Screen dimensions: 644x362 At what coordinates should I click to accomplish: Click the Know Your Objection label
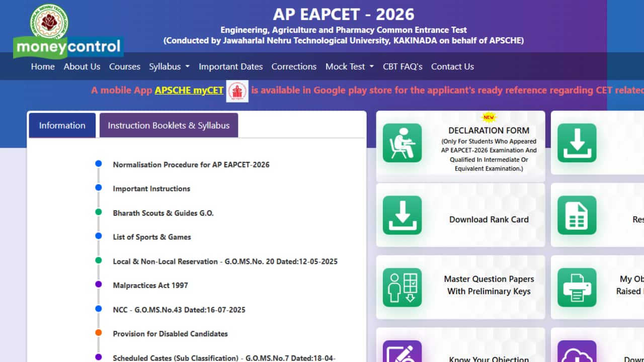[489, 359]
